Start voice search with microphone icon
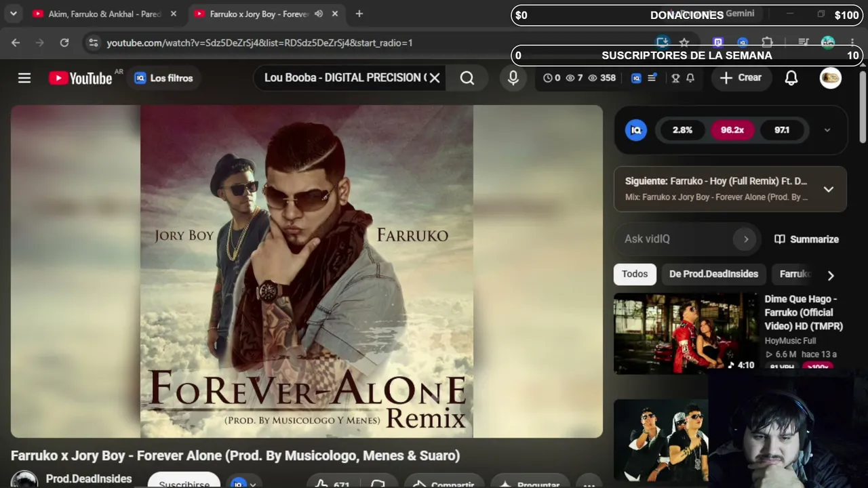The height and width of the screenshot is (488, 868). point(513,78)
